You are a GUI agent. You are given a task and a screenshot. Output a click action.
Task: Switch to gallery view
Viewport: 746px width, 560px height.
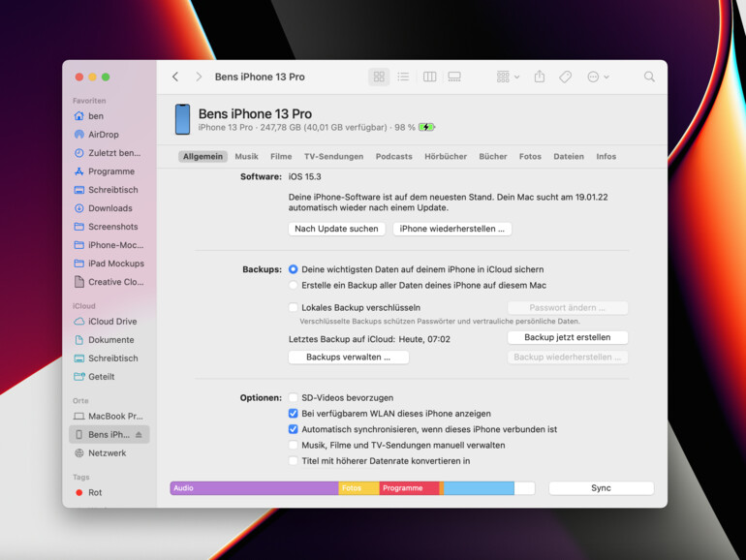click(454, 77)
